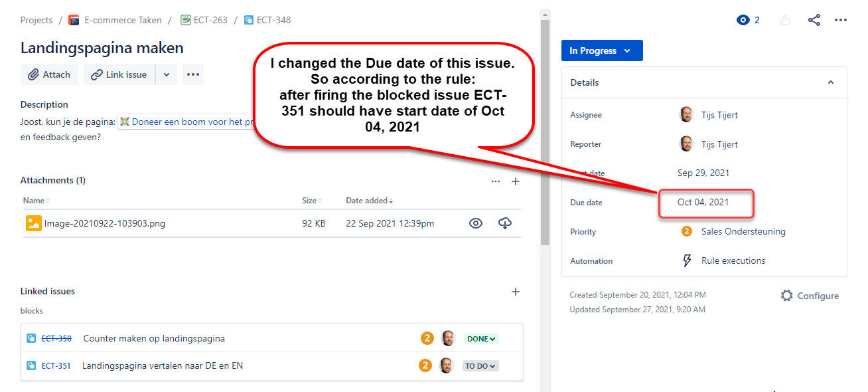Open linked issue ECT-351
Image resolution: width=868 pixels, height=392 pixels.
pos(56,365)
